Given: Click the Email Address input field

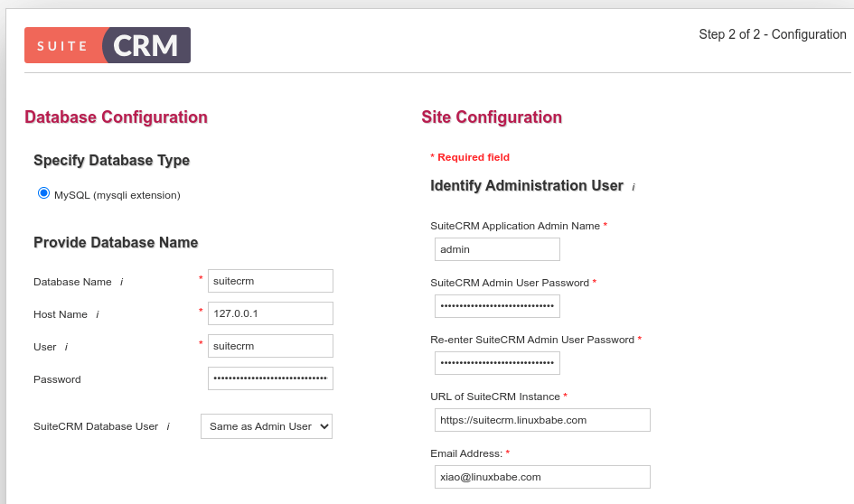Looking at the screenshot, I should [x=542, y=477].
